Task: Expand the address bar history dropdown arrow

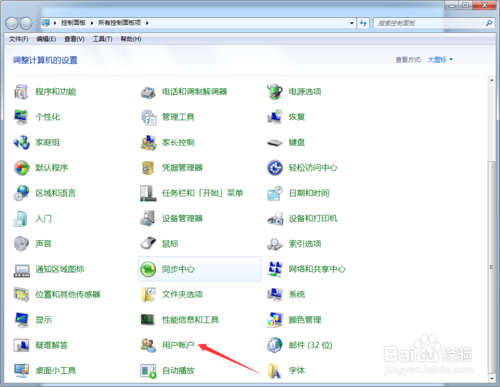Action: [352, 23]
